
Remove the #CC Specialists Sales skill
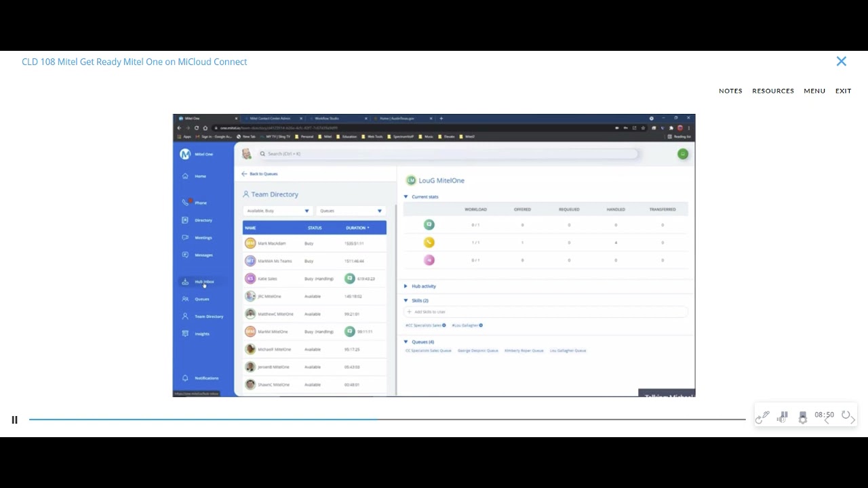(x=444, y=325)
